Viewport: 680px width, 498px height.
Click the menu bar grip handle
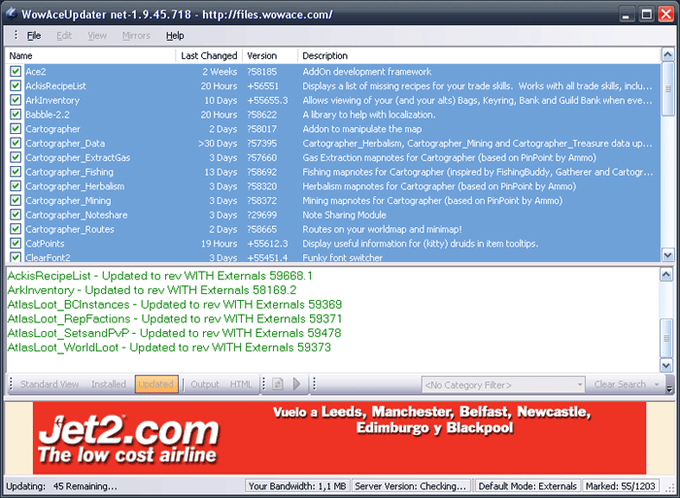(16, 35)
